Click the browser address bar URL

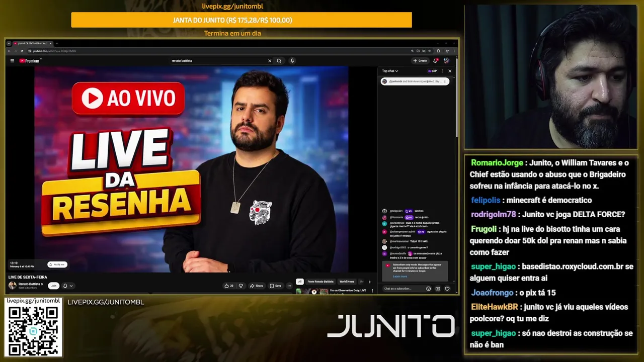(x=55, y=51)
